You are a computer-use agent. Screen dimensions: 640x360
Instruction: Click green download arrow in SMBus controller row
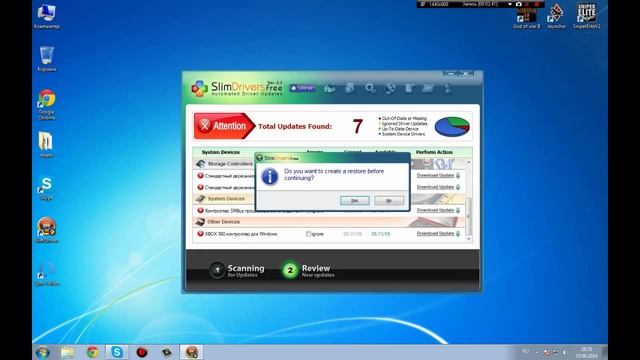pos(458,211)
